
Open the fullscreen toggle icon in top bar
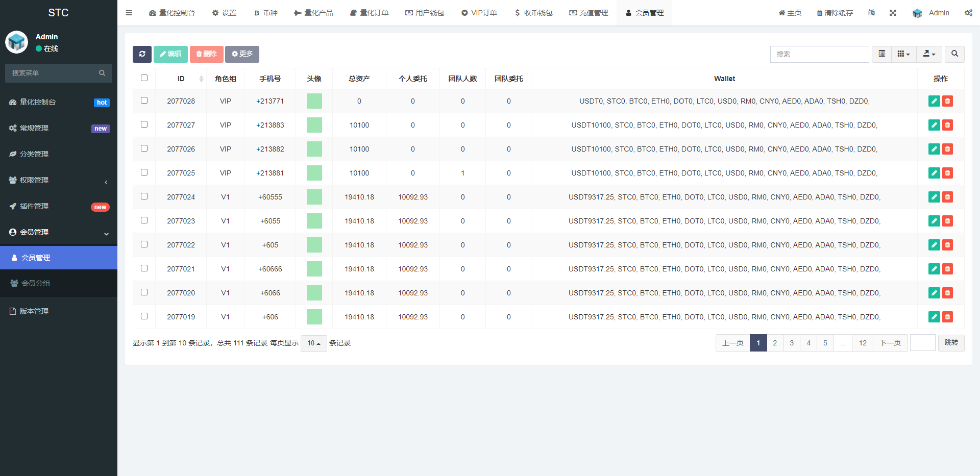pos(893,13)
